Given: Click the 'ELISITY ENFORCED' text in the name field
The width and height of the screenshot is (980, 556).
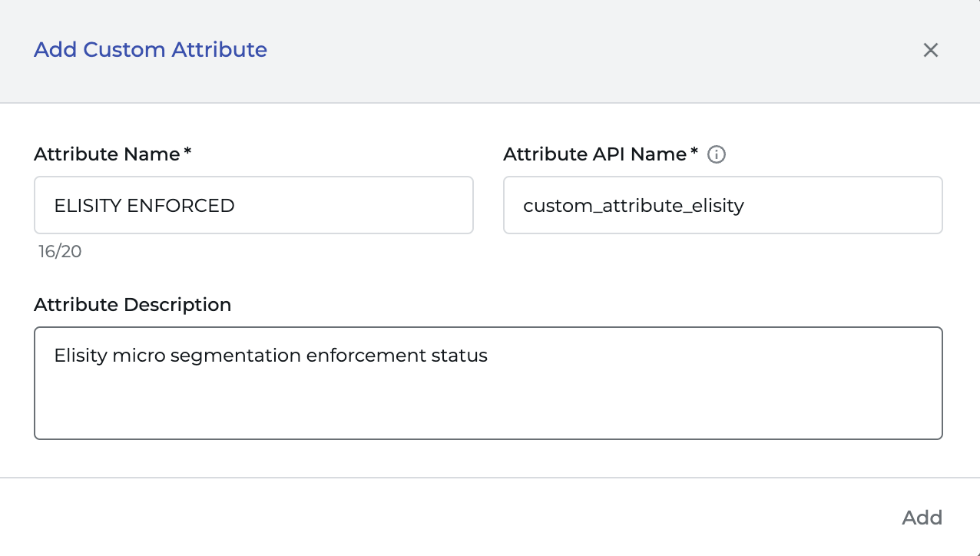Looking at the screenshot, I should pyautogui.click(x=144, y=205).
